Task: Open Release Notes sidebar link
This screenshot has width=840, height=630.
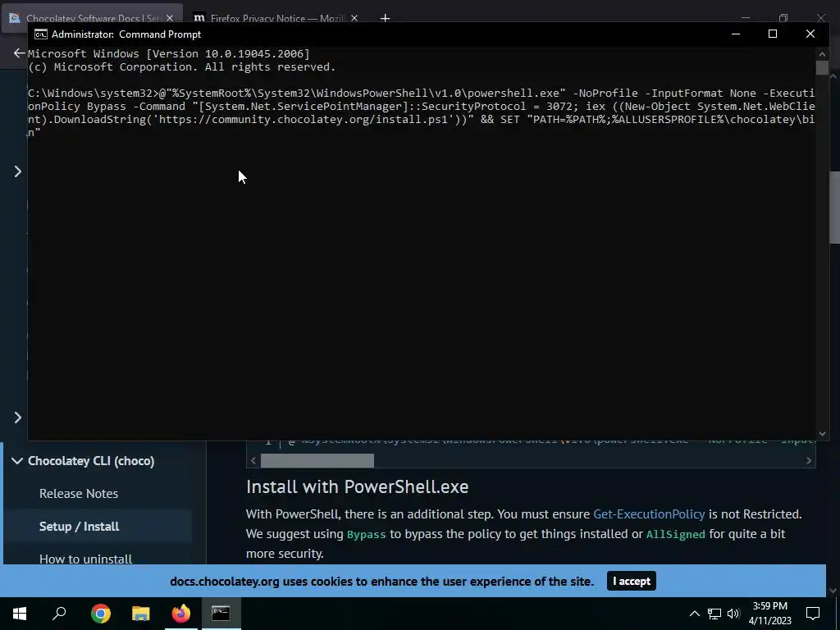Action: click(x=79, y=493)
